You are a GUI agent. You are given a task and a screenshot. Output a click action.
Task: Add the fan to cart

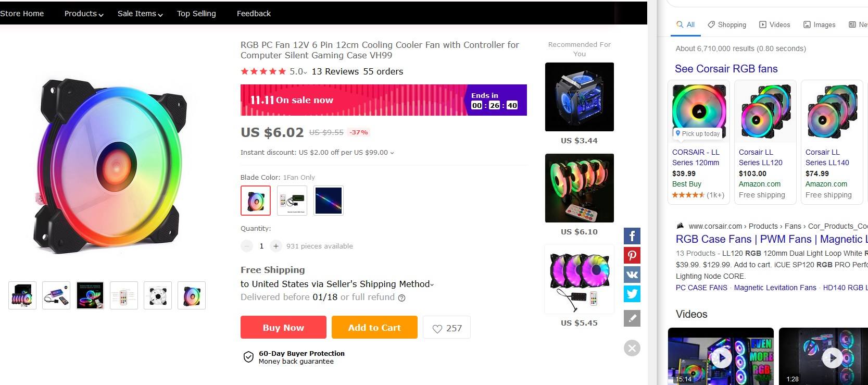(x=374, y=327)
